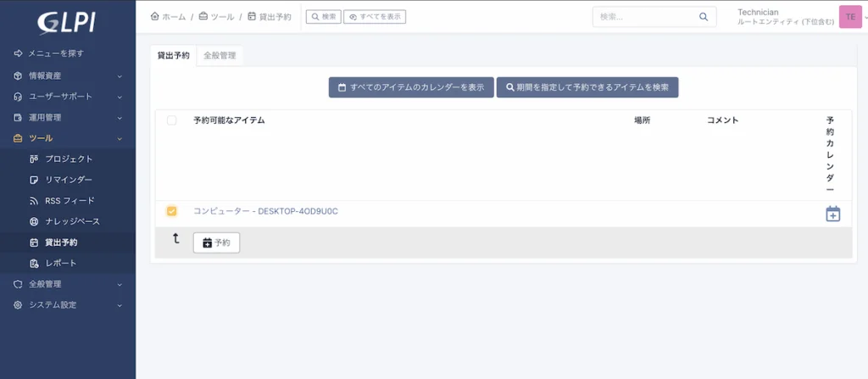Expand the 情報資産 menu chevron
Image resolution: width=868 pixels, height=379 pixels.
tap(120, 76)
